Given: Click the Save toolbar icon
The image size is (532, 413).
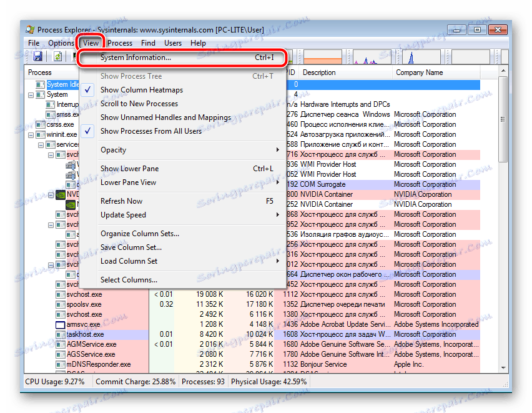Looking at the screenshot, I should click(37, 56).
